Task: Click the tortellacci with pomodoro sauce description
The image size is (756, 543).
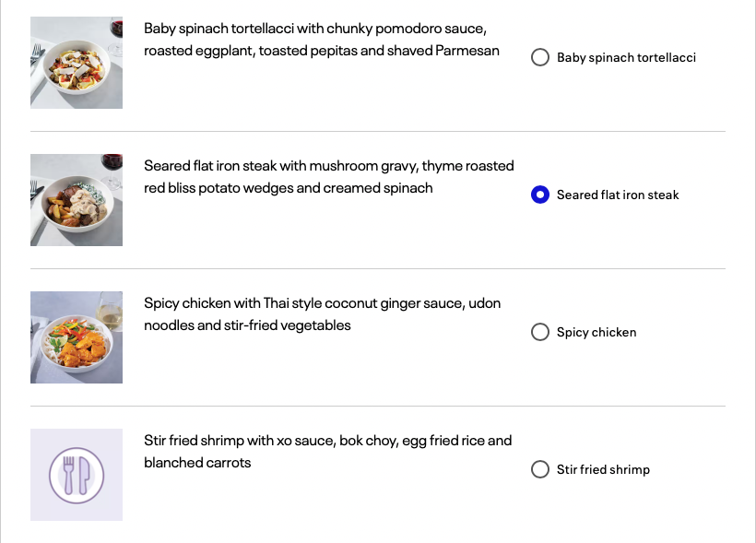Action: click(x=322, y=40)
